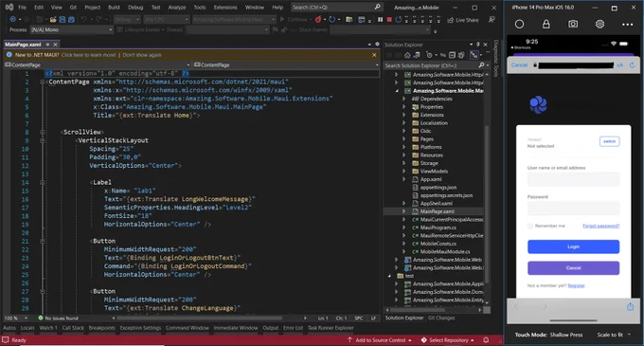Click the User name or email field
This screenshot has height=346, width=644.
(573, 179)
